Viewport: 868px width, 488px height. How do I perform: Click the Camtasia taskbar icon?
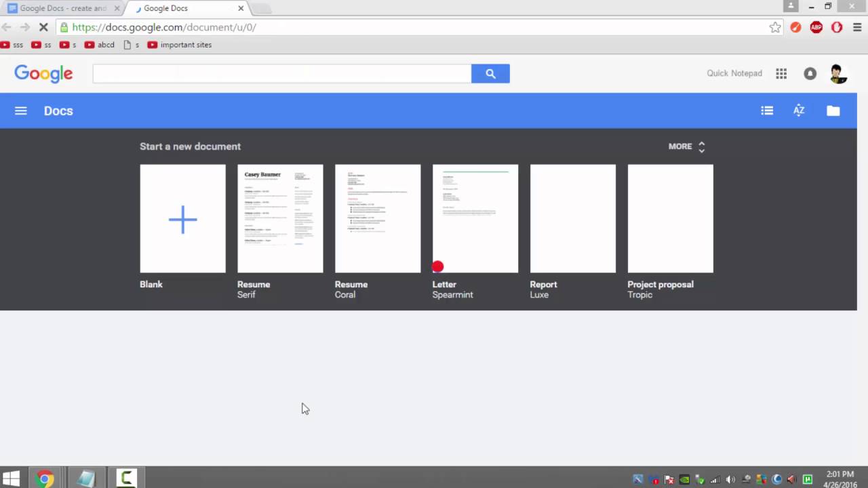(126, 479)
